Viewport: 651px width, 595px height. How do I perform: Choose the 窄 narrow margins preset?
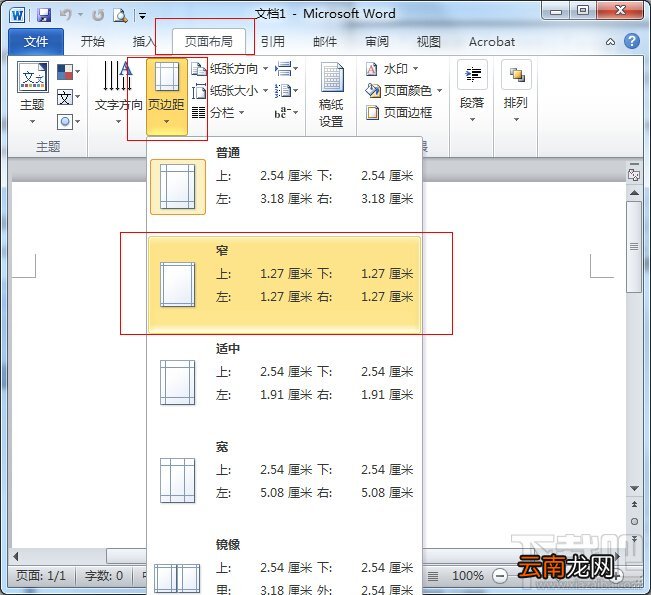click(x=285, y=284)
